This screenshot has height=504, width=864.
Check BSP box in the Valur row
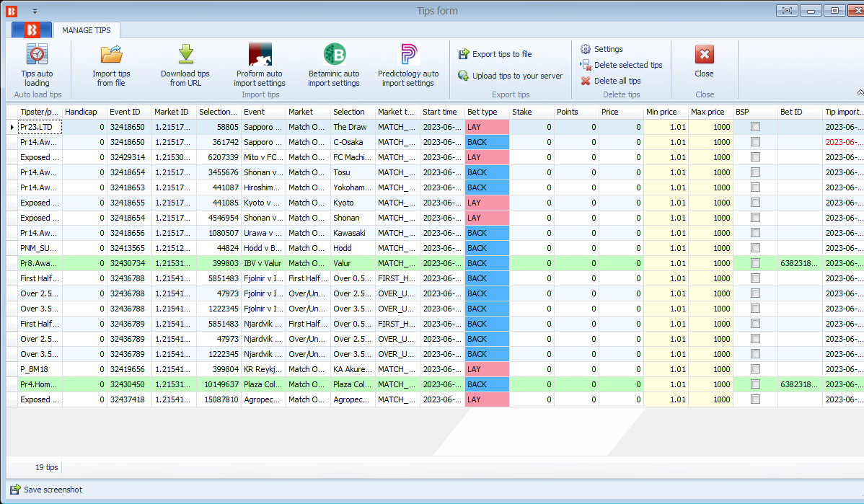pyautogui.click(x=755, y=263)
